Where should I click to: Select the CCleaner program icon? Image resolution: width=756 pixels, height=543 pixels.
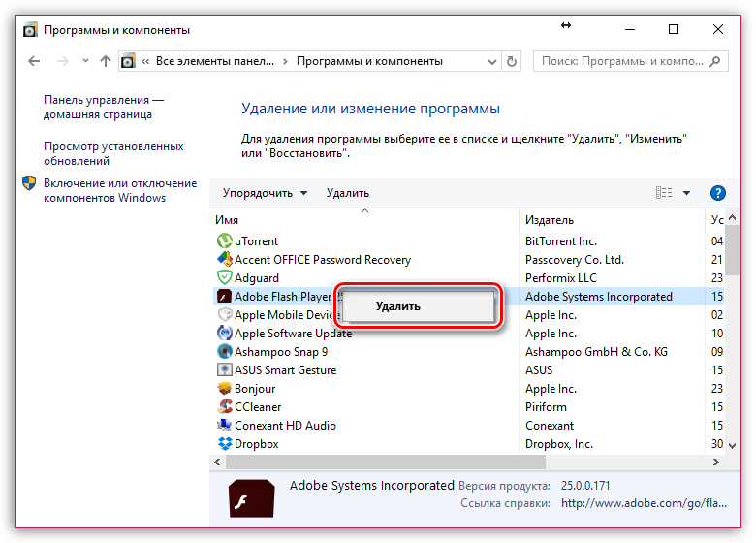point(222,407)
